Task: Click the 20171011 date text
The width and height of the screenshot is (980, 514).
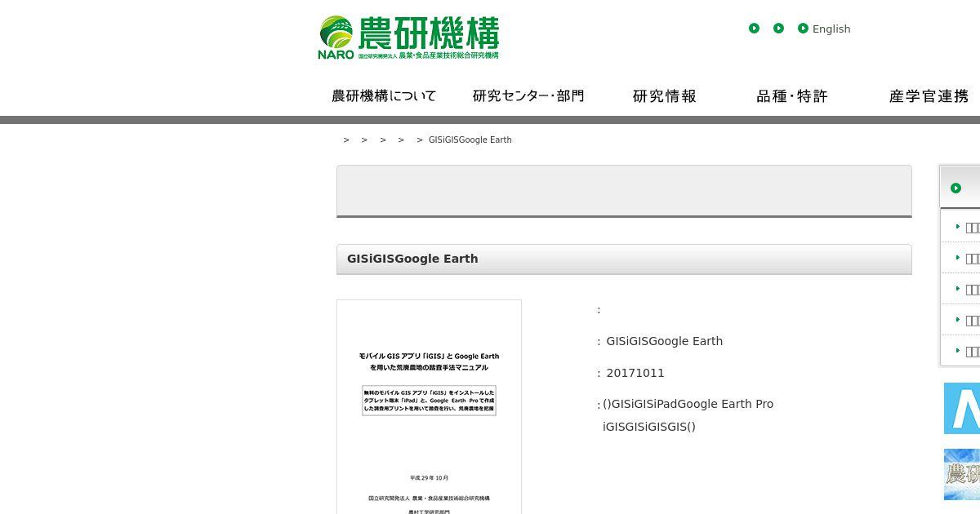Action: point(635,373)
